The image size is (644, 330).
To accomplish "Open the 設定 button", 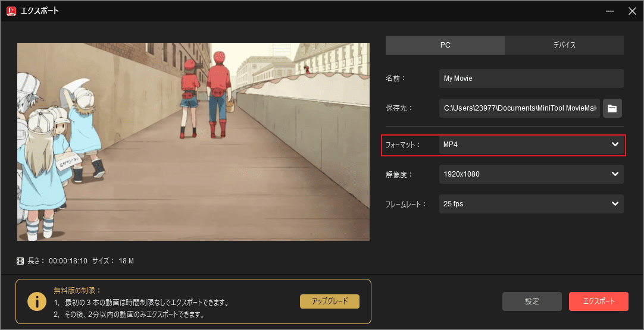I will pos(532,301).
